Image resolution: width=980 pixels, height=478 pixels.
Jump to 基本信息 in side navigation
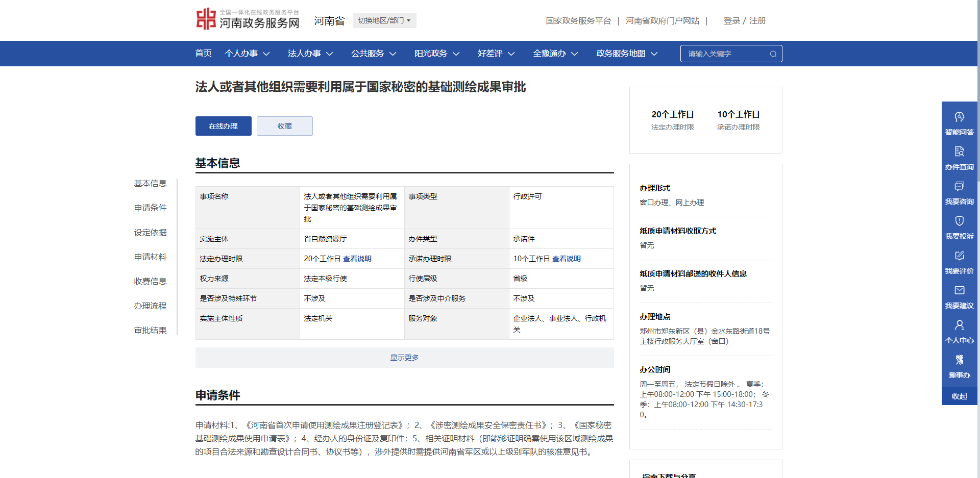coord(150,183)
